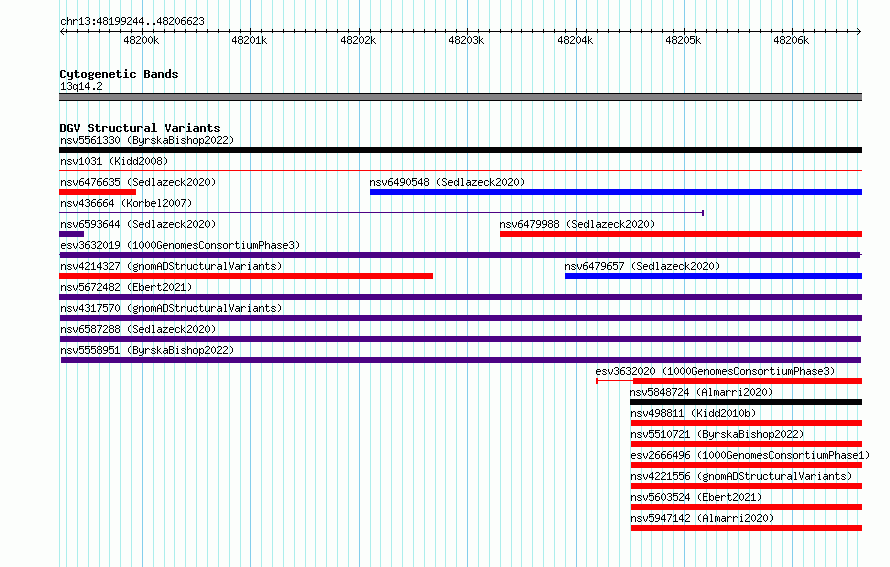Click the red nsv498811 variant bar
Image resolution: width=890 pixels, height=567 pixels.
pos(746,423)
